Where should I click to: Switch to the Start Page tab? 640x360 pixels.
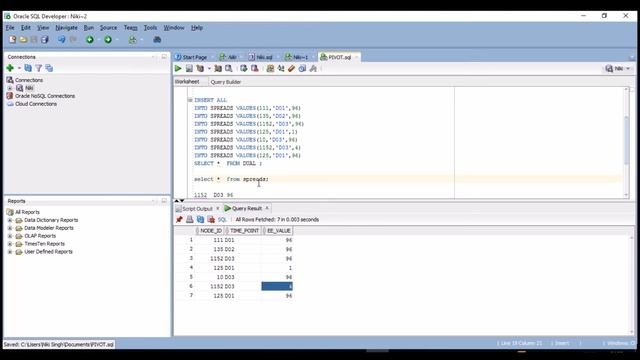pyautogui.click(x=191, y=57)
